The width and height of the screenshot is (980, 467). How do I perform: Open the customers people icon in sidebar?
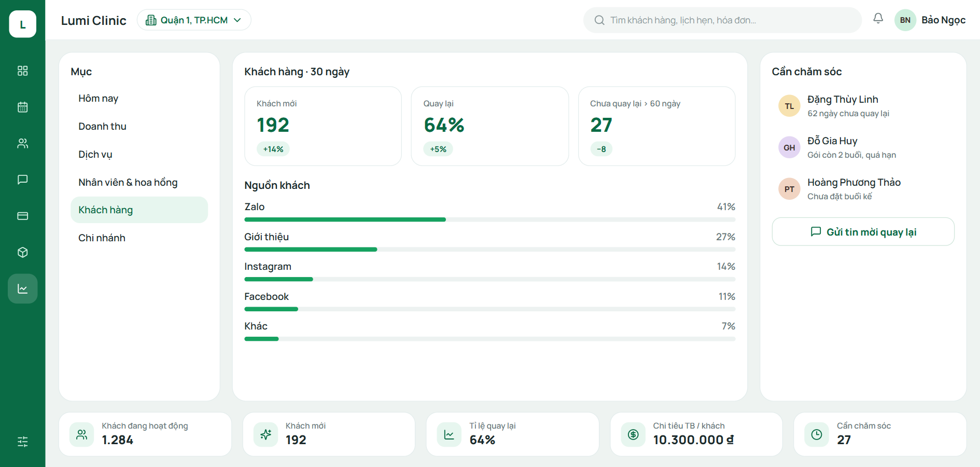pyautogui.click(x=23, y=143)
